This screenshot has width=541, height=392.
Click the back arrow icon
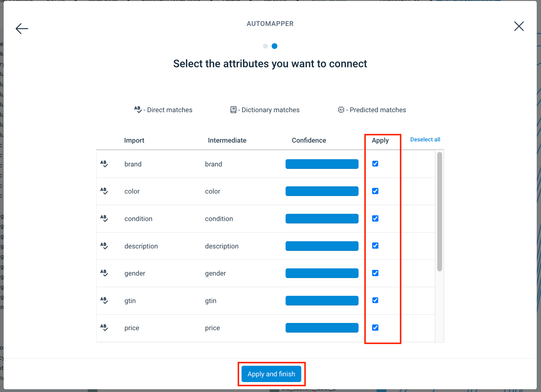point(22,29)
